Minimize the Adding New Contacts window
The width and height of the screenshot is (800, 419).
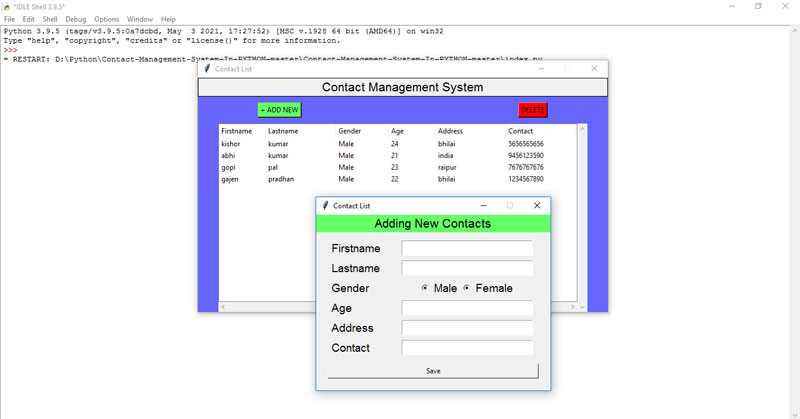[483, 206]
